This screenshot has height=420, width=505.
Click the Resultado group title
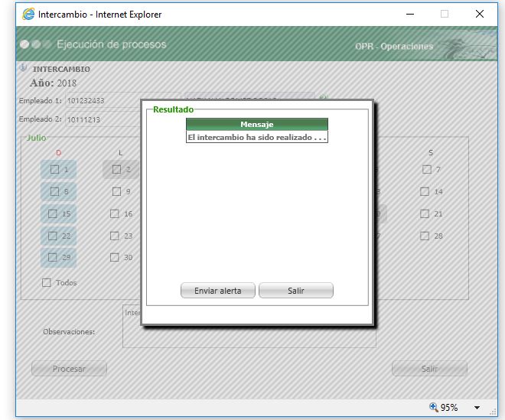tap(173, 109)
